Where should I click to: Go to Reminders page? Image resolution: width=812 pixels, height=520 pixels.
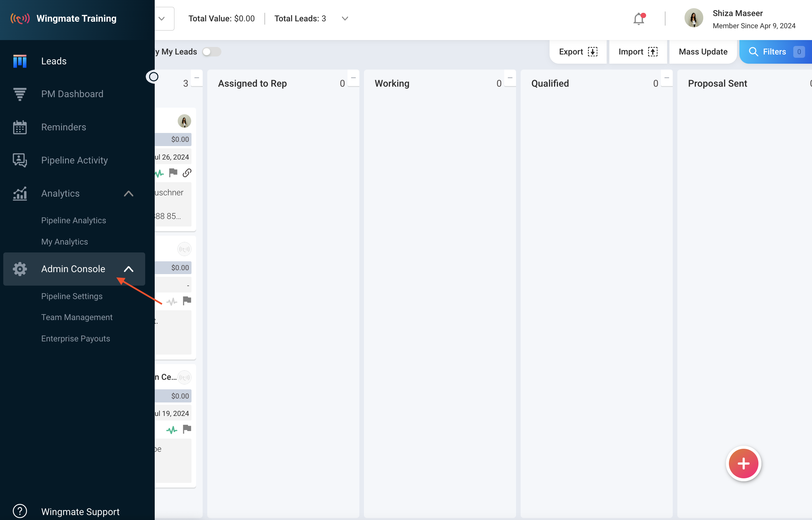[63, 127]
